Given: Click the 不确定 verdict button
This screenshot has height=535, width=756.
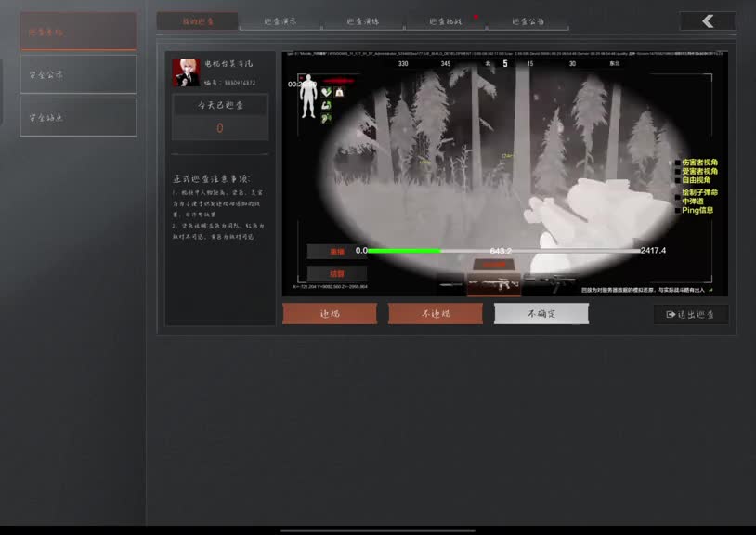Looking at the screenshot, I should [x=541, y=313].
